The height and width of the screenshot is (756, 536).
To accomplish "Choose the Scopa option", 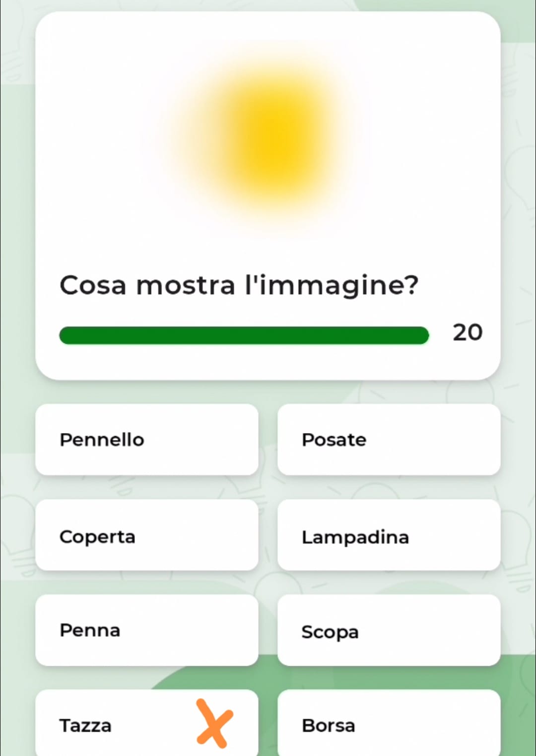I will tap(389, 630).
